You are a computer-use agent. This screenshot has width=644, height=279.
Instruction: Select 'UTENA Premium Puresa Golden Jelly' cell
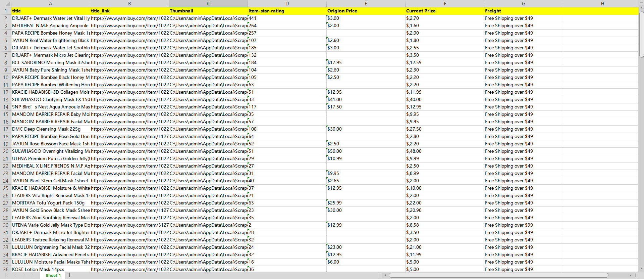click(x=51, y=158)
